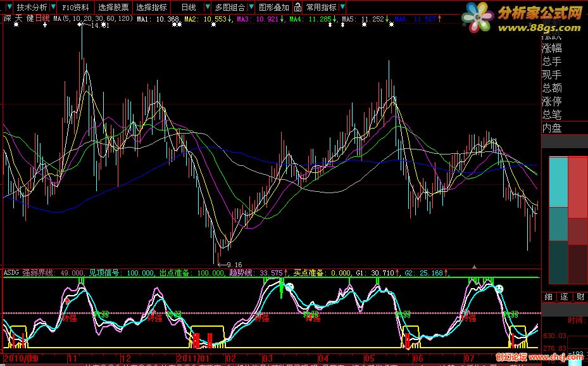Expand the dropdown arrow after 多图组合
The image size is (588, 366).
(x=251, y=7)
